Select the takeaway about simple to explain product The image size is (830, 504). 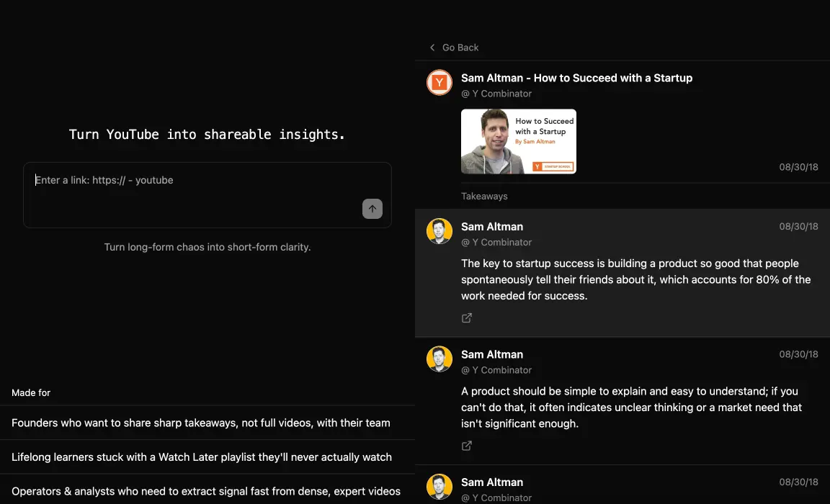[622, 401]
